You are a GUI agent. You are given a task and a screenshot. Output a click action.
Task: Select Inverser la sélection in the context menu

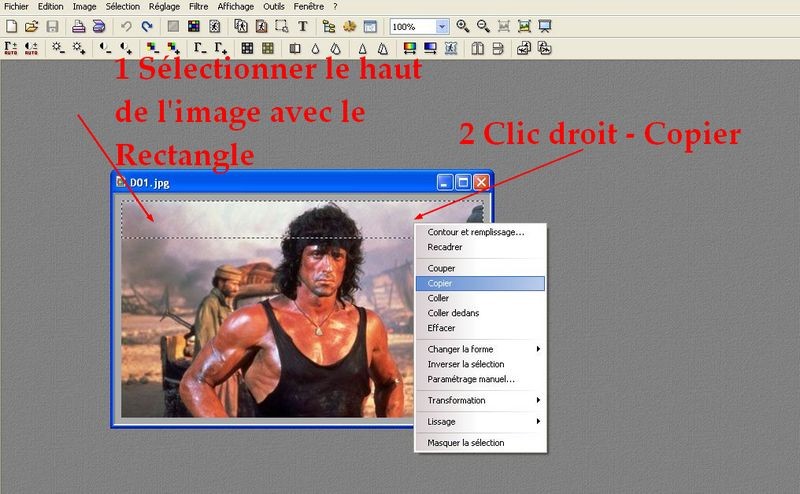465,364
